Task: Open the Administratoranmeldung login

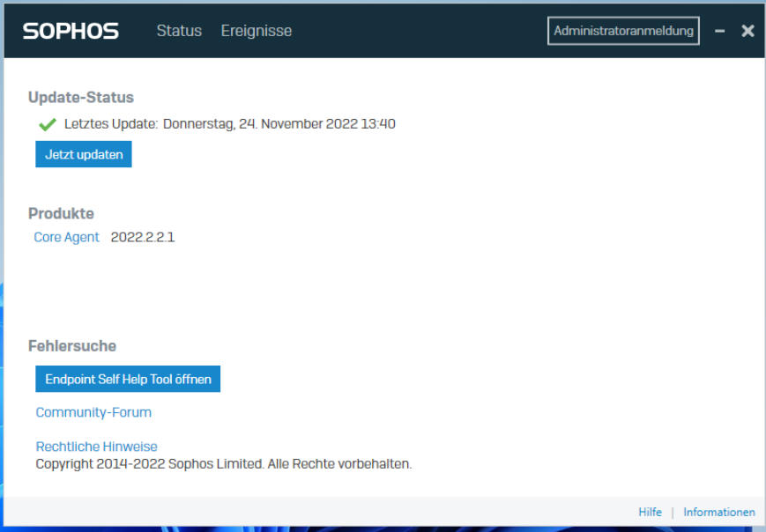Action: (x=623, y=31)
